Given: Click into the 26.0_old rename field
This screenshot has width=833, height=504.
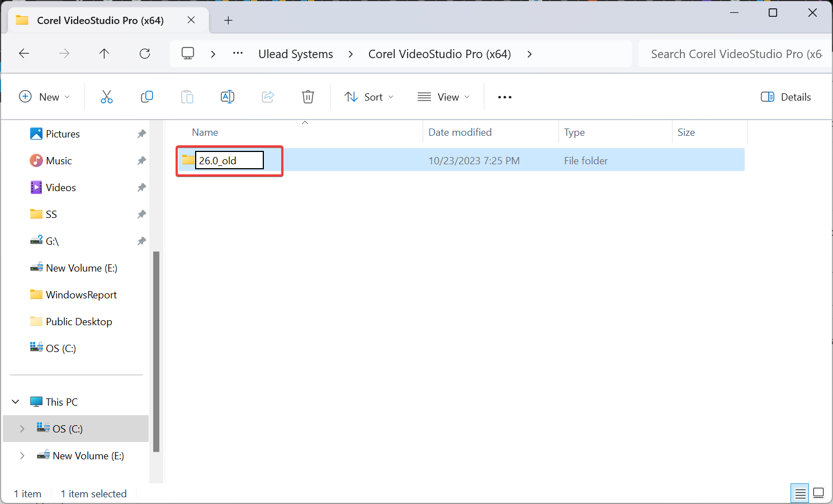Looking at the screenshot, I should (229, 160).
